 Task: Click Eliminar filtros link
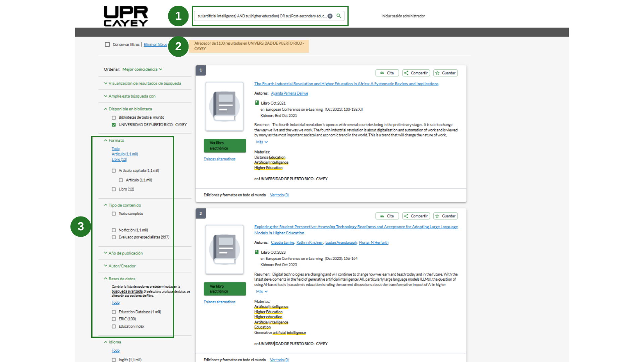(x=155, y=45)
